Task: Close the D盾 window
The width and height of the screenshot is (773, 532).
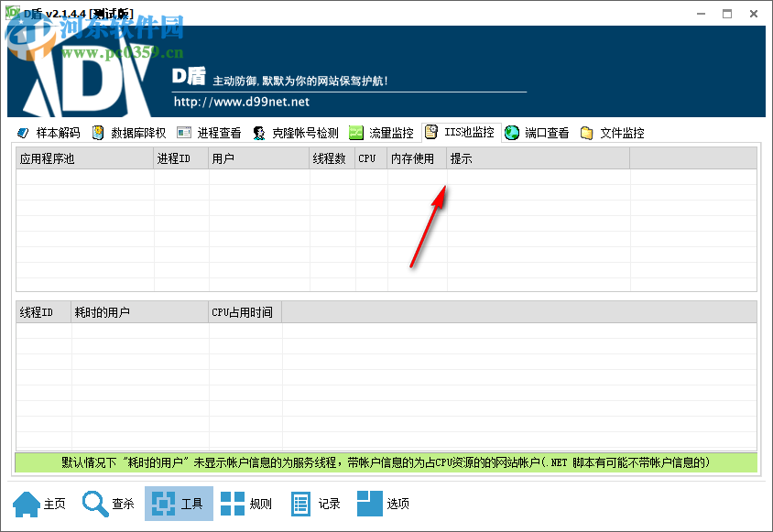Action: 754,14
